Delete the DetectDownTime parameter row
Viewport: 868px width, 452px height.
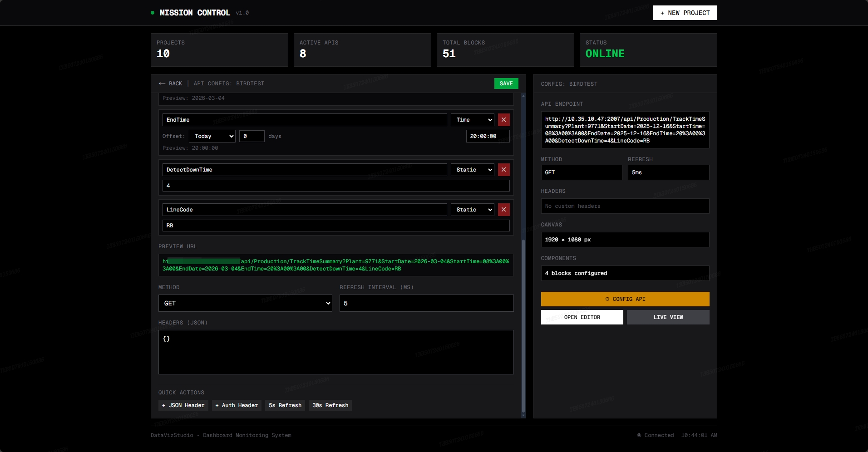(503, 170)
